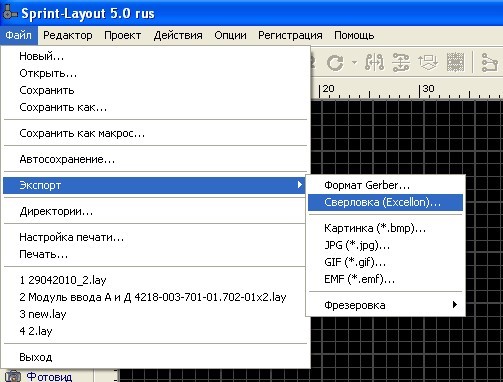Open the Регистрация menu

pos(290,35)
